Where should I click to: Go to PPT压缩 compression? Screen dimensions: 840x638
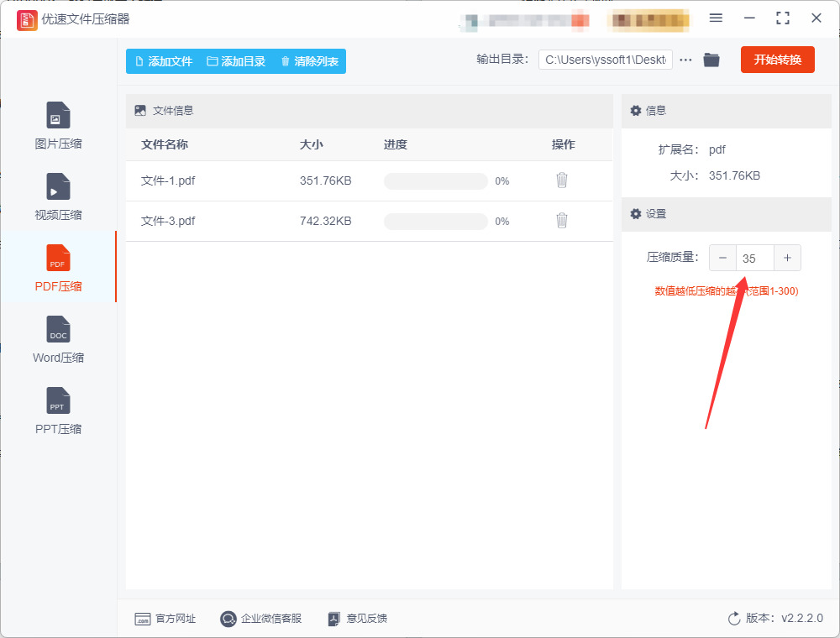pos(58,411)
